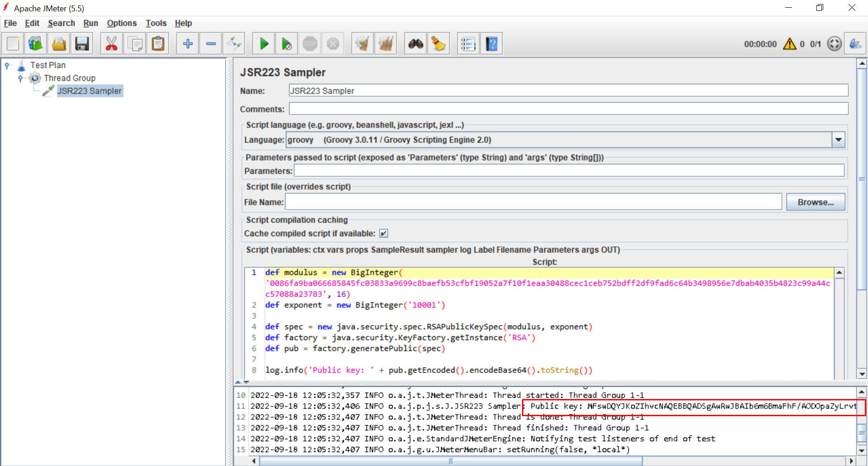This screenshot has height=466, width=868.
Task: Open the Options menu
Action: 122,23
